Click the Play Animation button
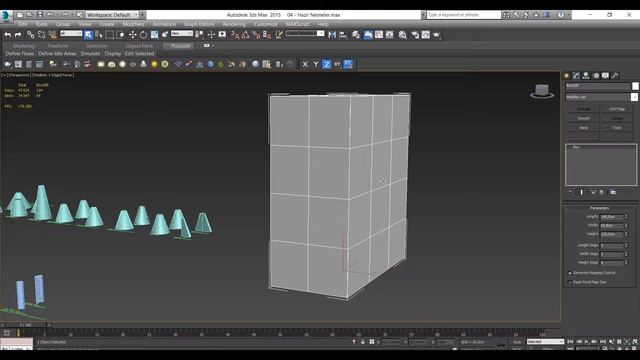The image size is (640, 360). point(587,342)
